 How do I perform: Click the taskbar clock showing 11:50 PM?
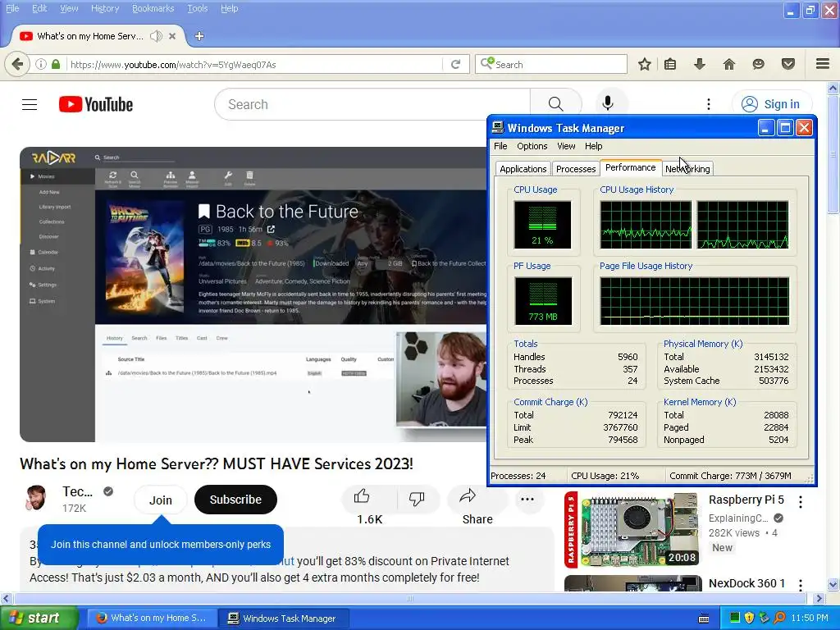810,618
